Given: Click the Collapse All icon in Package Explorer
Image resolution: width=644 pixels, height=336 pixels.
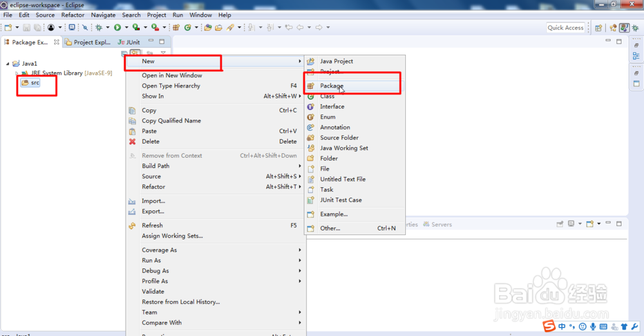Looking at the screenshot, I should click(124, 53).
